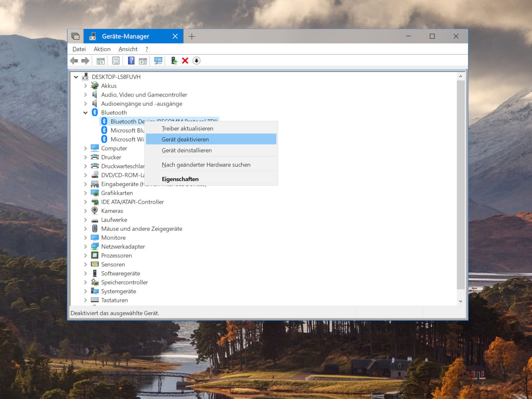
Task: Click the Prozessoren chip icon
Action: (x=95, y=255)
